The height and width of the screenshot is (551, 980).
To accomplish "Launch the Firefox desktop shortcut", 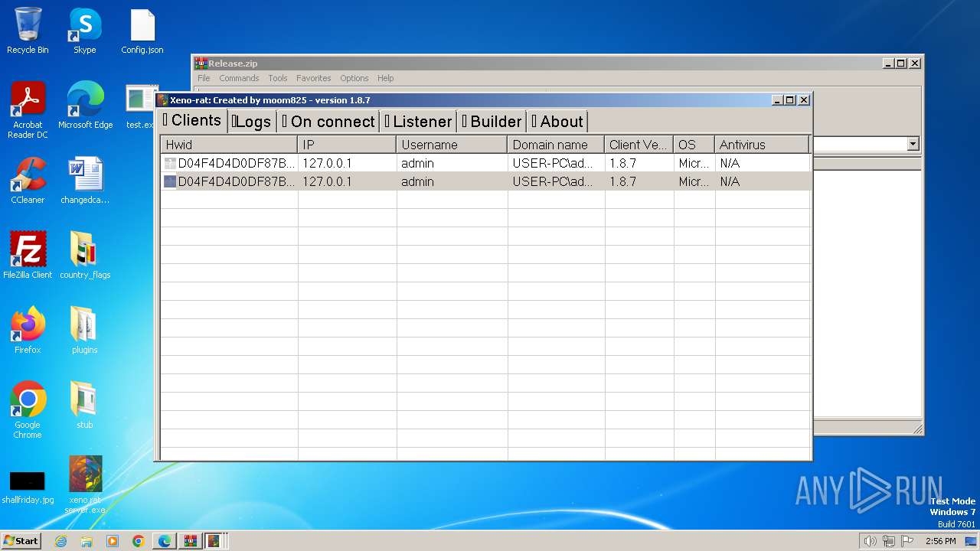I will [x=28, y=331].
